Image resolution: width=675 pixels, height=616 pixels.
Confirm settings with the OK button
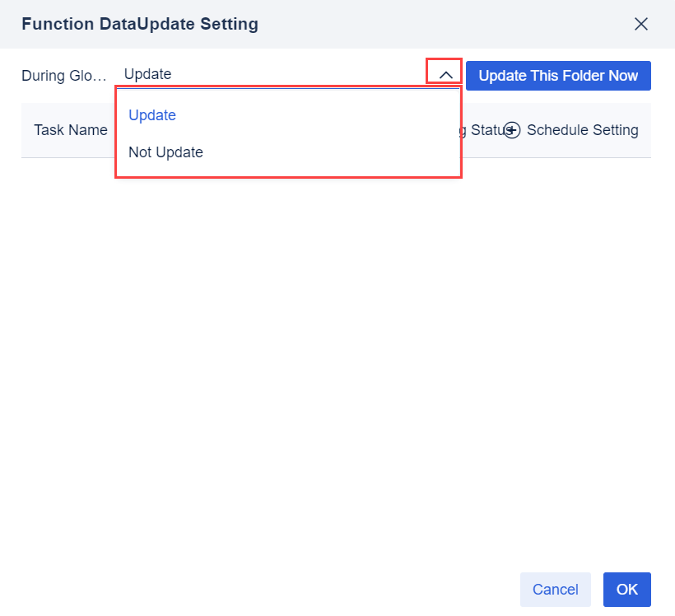point(627,590)
